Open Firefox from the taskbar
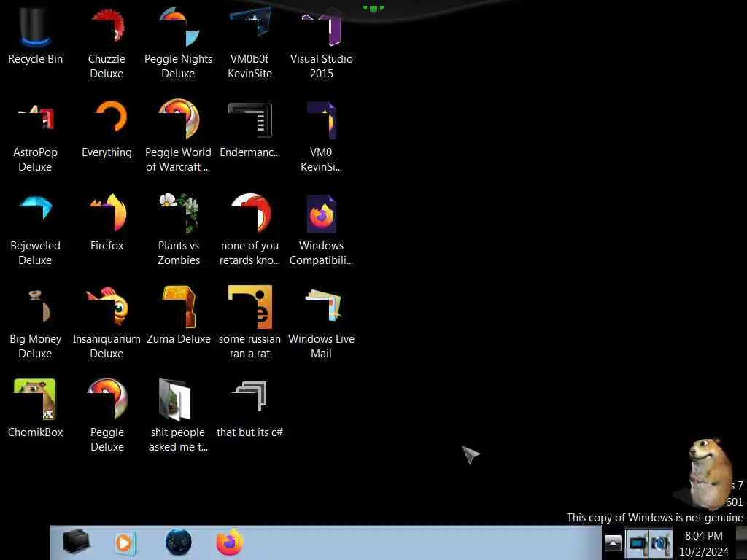The height and width of the screenshot is (560, 747). [230, 542]
